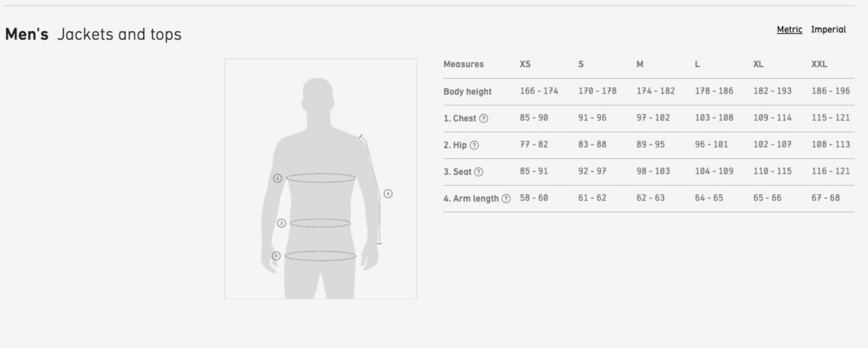Switch the size units to Imperial
Viewport: 868px width, 348px height.
828,30
